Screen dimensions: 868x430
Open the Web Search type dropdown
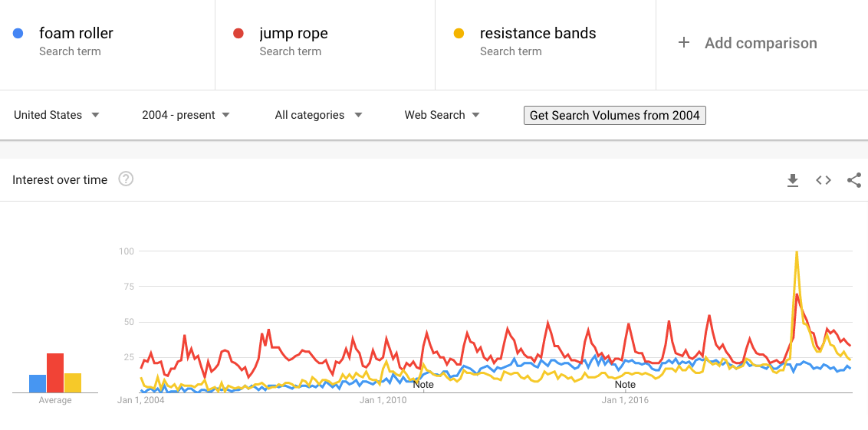click(442, 115)
